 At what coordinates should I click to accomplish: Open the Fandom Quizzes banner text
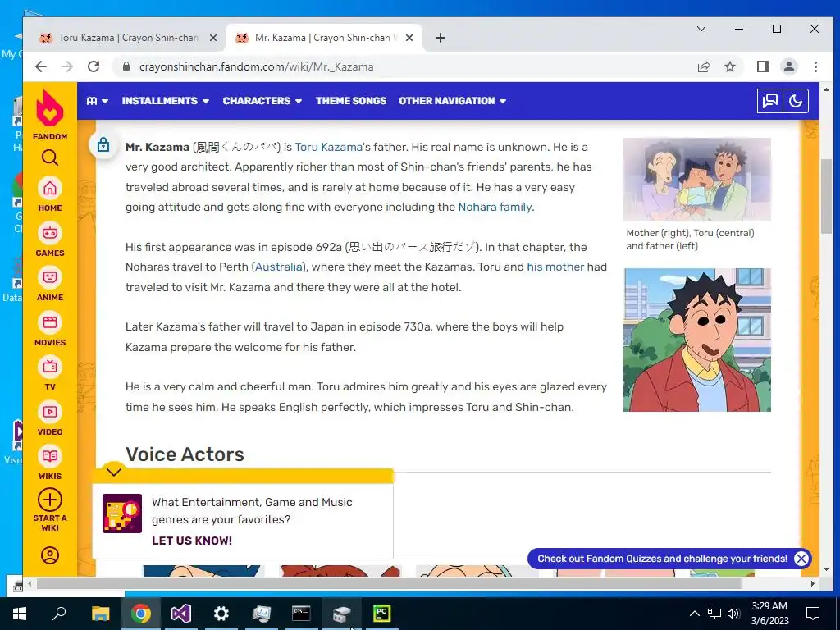tap(662, 559)
